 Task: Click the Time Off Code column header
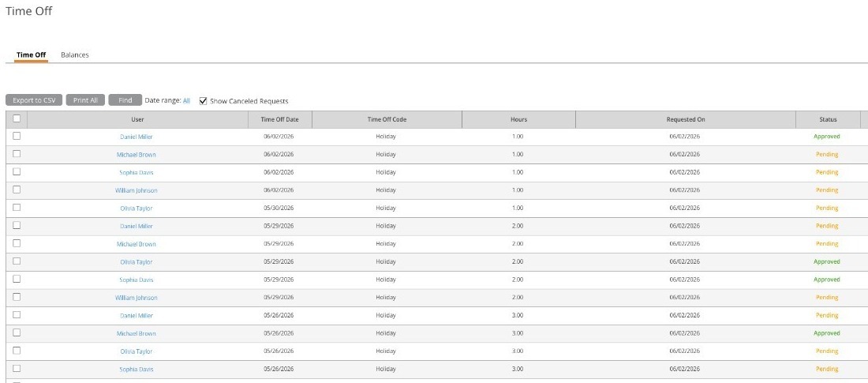pos(387,120)
